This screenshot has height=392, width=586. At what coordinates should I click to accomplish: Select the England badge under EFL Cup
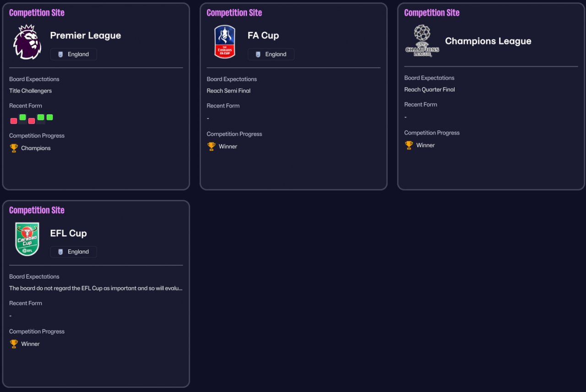[74, 252]
